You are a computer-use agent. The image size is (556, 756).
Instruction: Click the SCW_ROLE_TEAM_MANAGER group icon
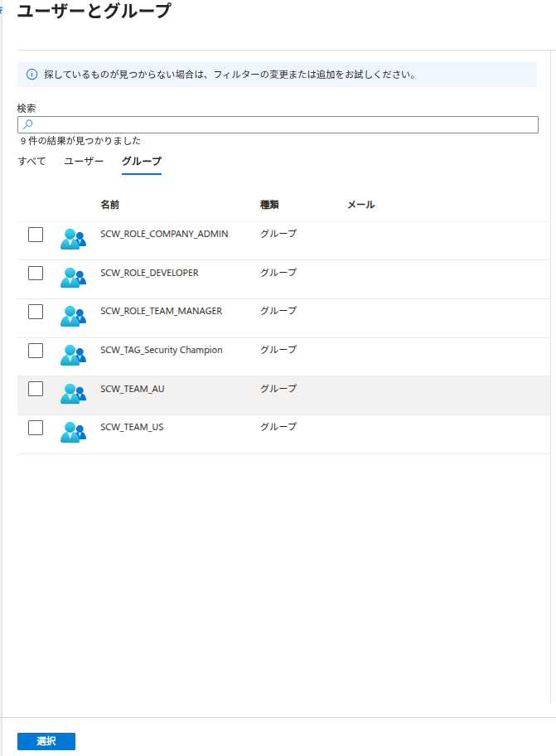pos(73,316)
